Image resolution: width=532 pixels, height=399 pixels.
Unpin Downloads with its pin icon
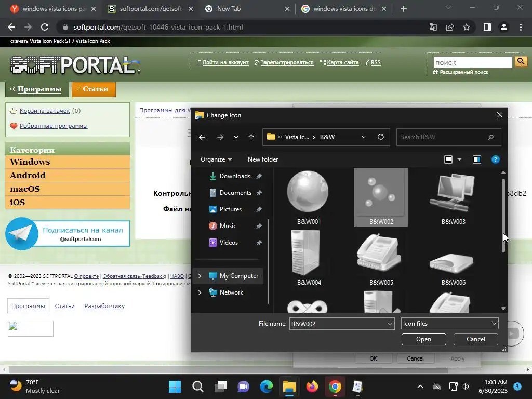[x=259, y=176]
